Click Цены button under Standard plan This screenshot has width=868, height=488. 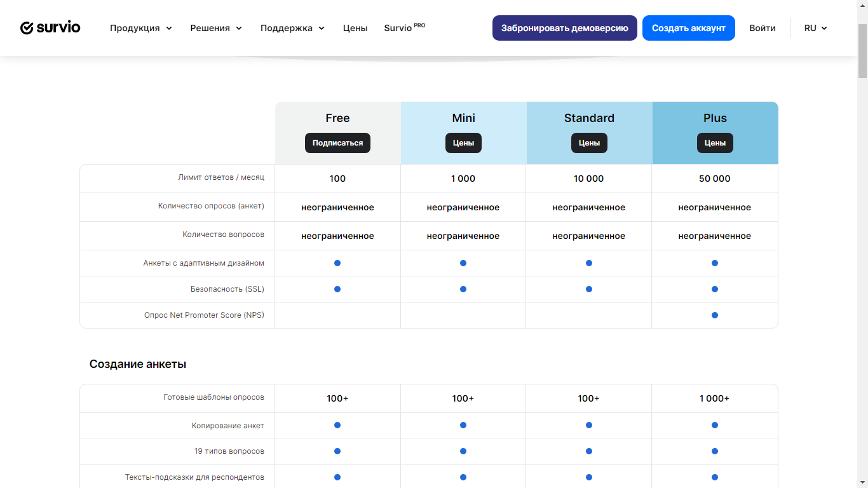coord(589,143)
